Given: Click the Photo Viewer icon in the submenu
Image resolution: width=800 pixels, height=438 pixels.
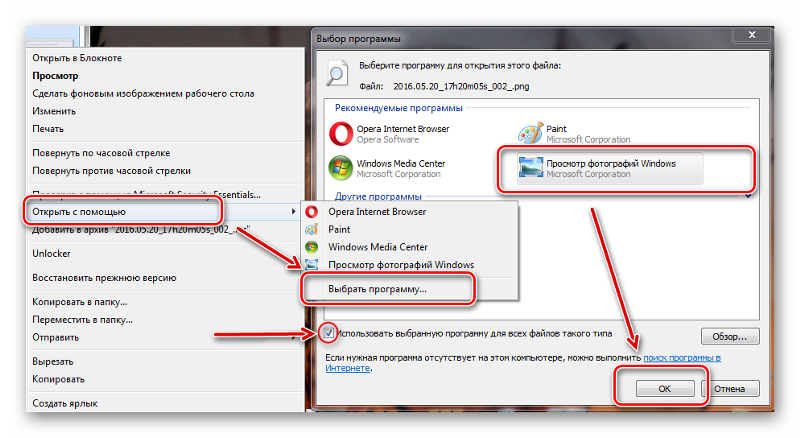Looking at the screenshot, I should point(311,264).
